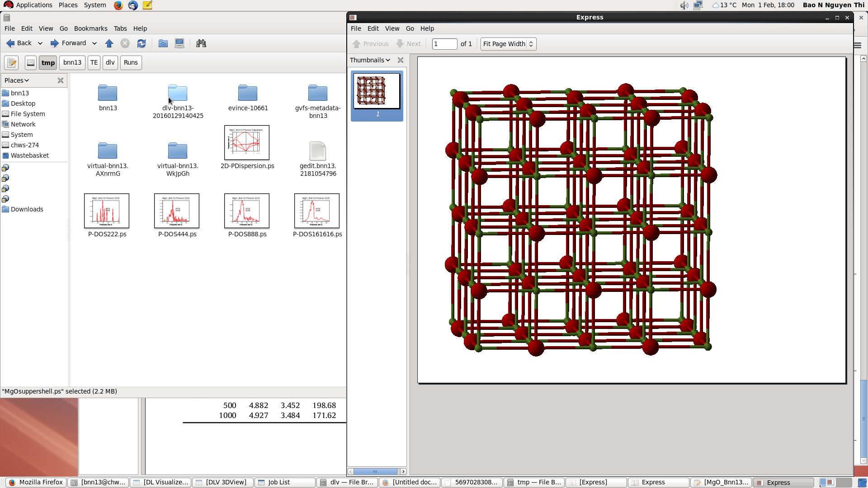The image size is (868, 488).
Task: Open the Back history dropdown arrow
Action: (40, 43)
